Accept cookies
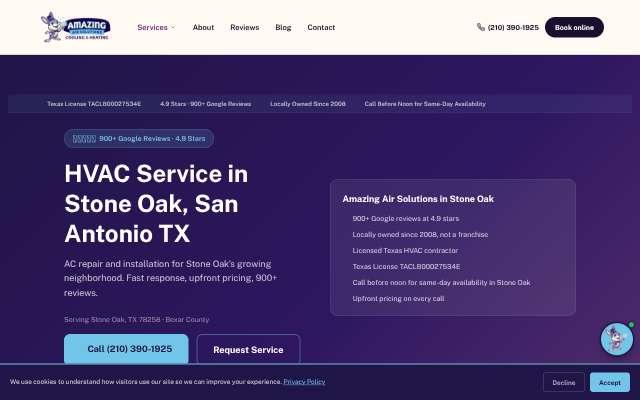640x400 pixels. pyautogui.click(x=610, y=382)
